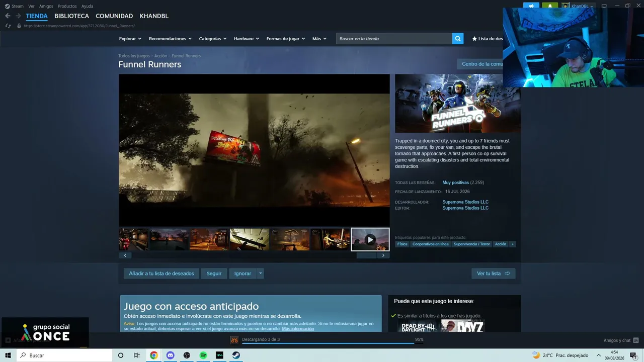
Task: Open the KHANDBL profile tab
Action: point(154,16)
